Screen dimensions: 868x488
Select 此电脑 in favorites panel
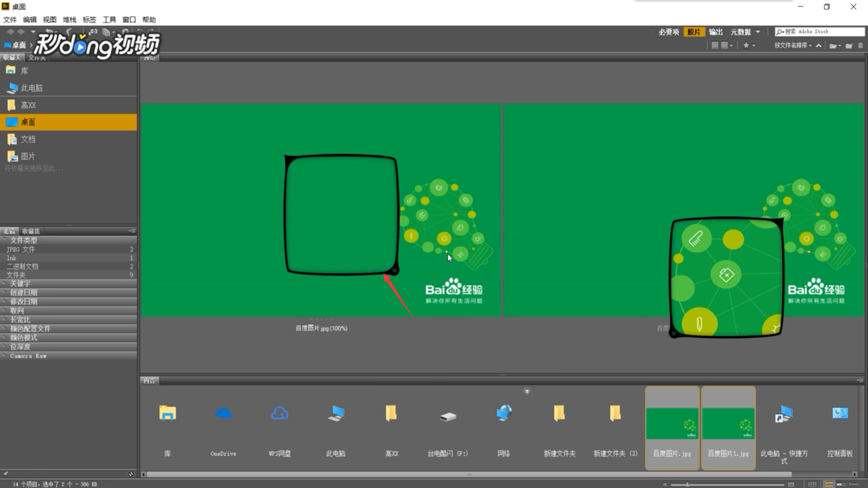(32, 88)
